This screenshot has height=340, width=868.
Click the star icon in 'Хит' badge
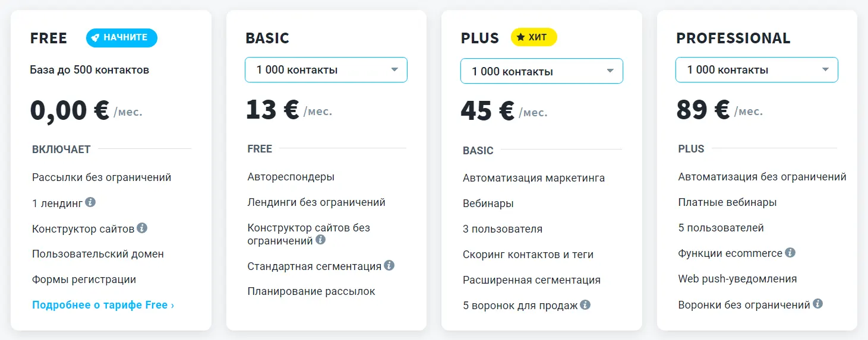[x=520, y=37]
